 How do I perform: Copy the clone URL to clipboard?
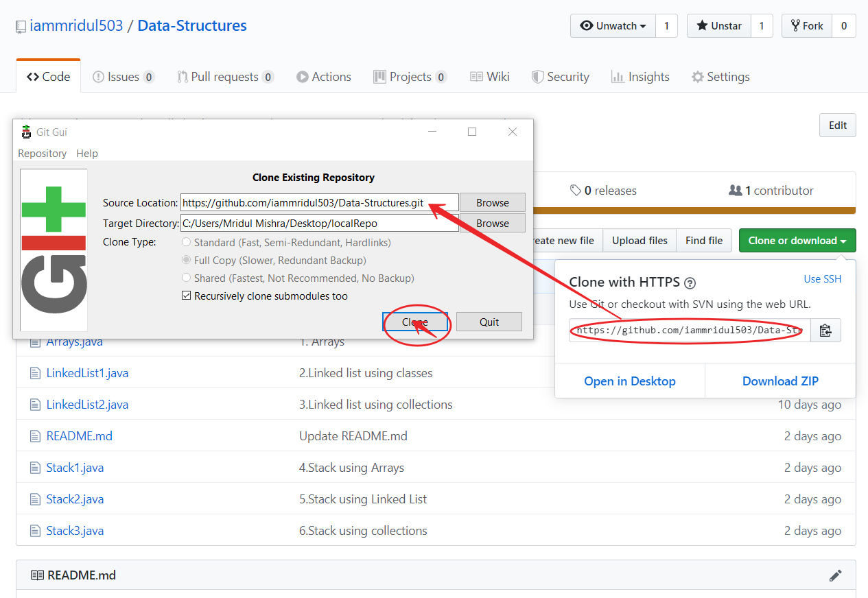[825, 331]
